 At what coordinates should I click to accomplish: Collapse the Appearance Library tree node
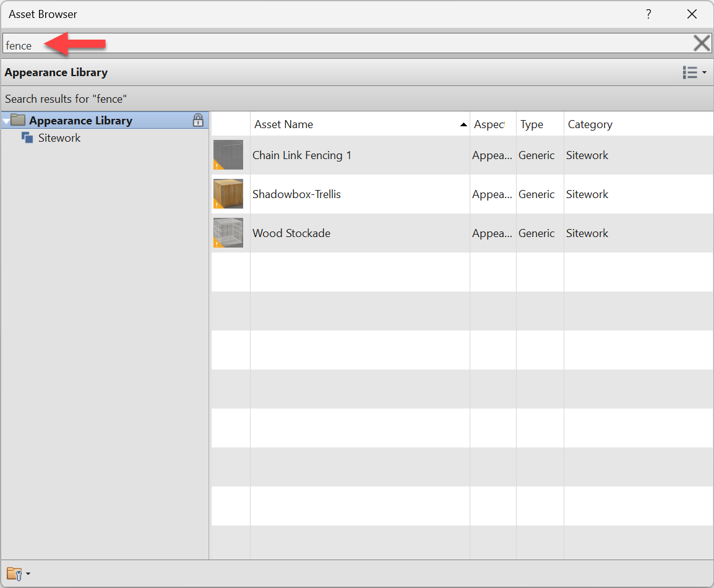pos(6,120)
